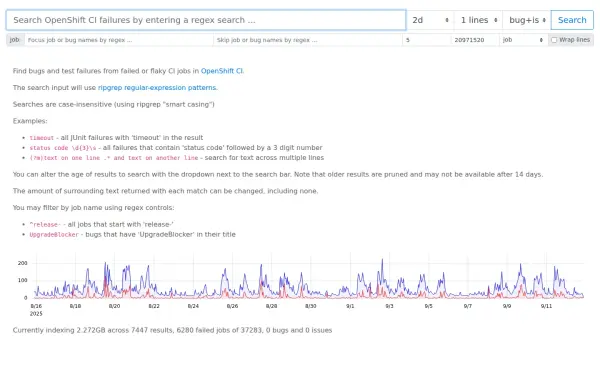Open the bug+issue type dropdown
The height and width of the screenshot is (375, 600).
click(x=527, y=20)
